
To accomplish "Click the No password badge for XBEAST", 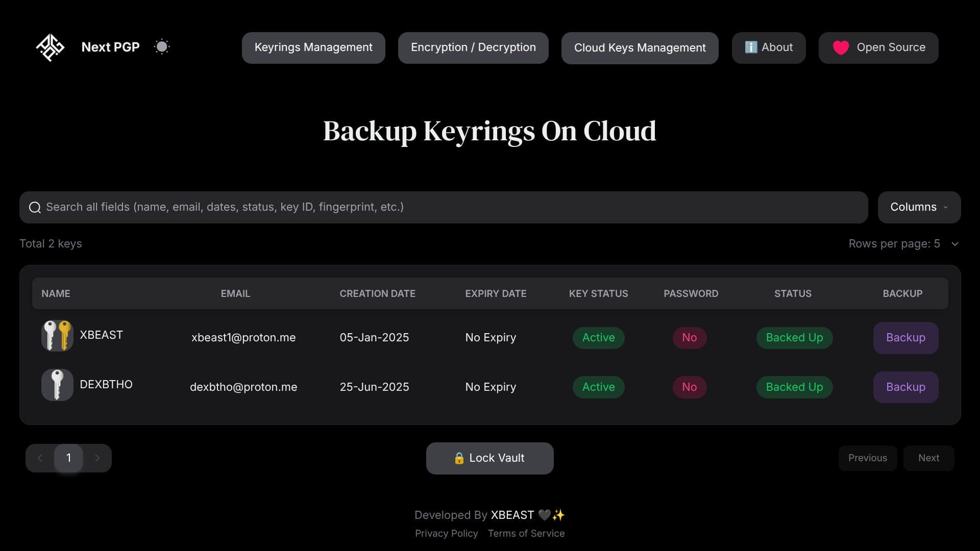I will pyautogui.click(x=690, y=338).
